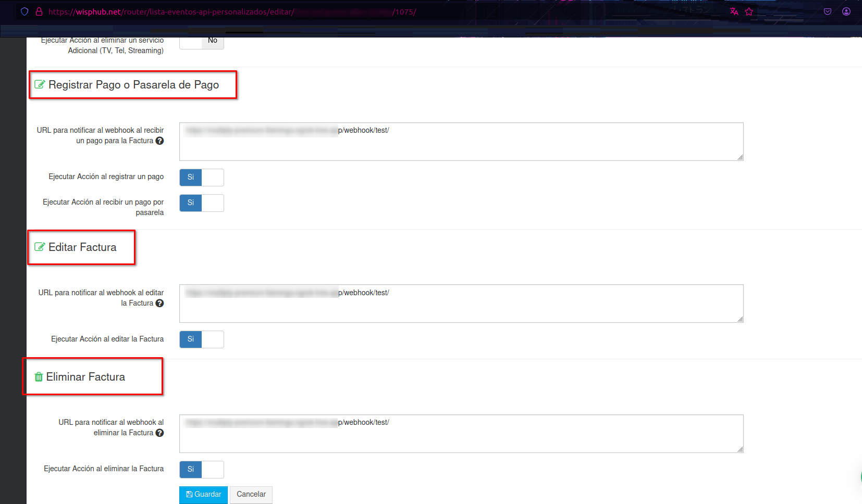Click the translate page icon

click(734, 11)
